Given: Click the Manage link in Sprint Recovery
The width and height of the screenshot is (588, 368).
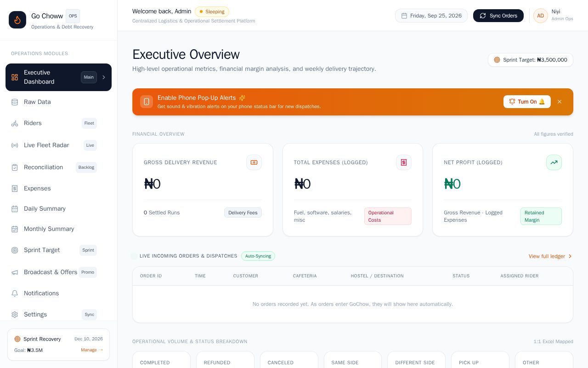Looking at the screenshot, I should [92, 350].
